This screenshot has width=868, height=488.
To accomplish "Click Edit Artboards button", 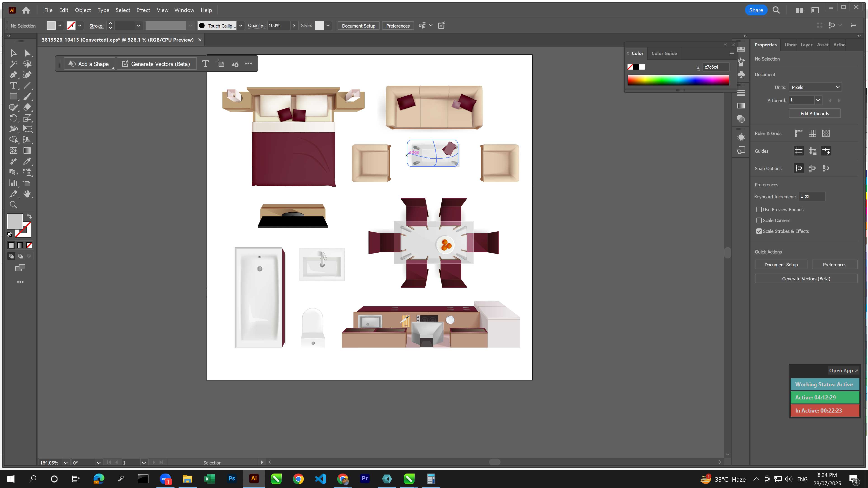I will click(x=814, y=113).
